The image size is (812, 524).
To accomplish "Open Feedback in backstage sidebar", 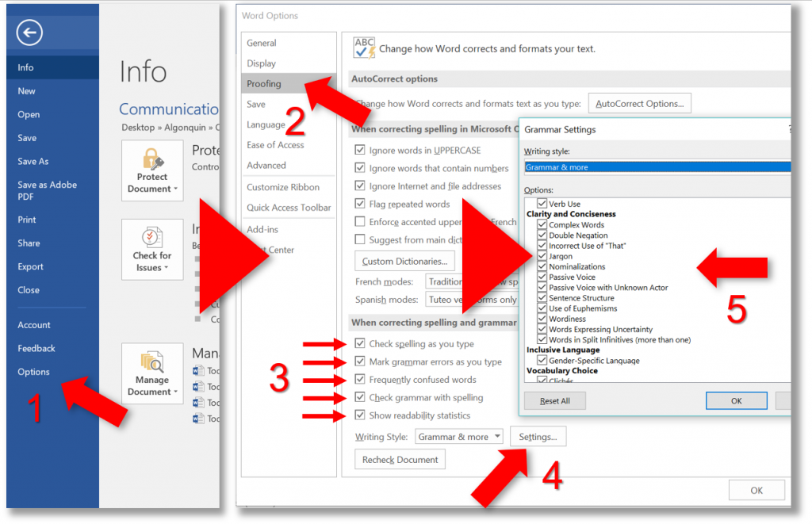I will tap(52, 349).
